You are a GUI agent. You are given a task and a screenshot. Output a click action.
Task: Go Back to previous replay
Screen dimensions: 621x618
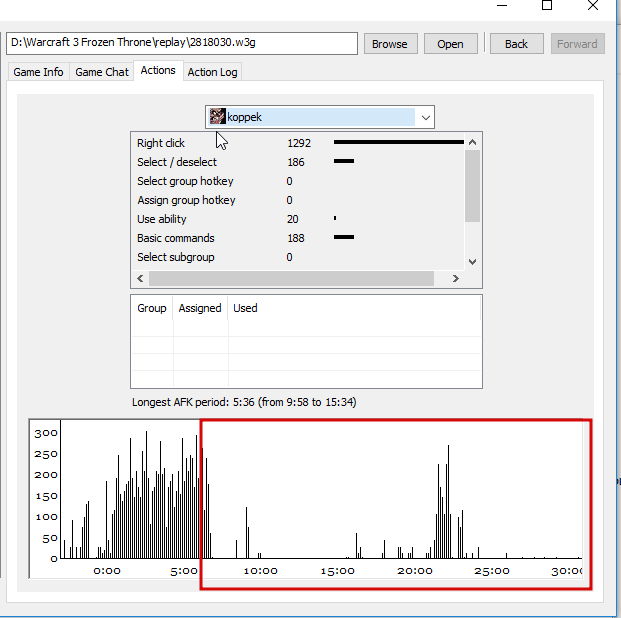click(516, 44)
